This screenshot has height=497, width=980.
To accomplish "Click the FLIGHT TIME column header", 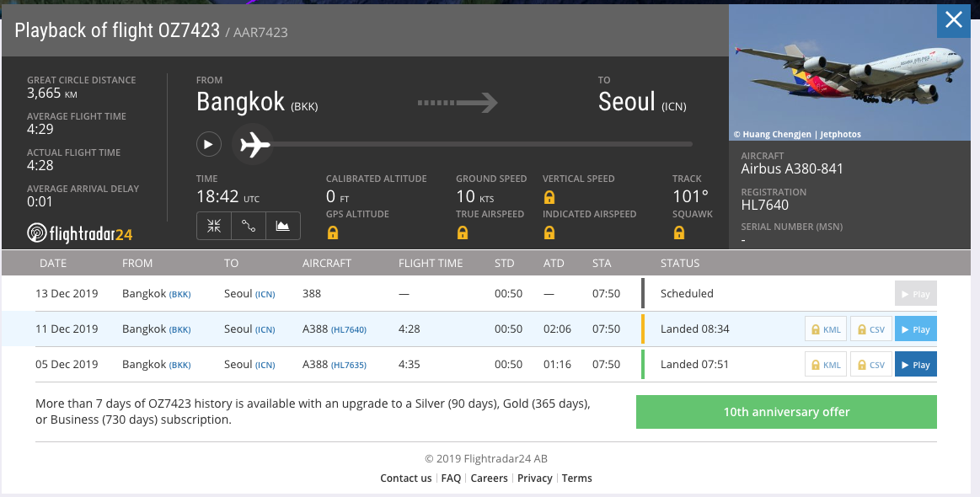I will (431, 263).
